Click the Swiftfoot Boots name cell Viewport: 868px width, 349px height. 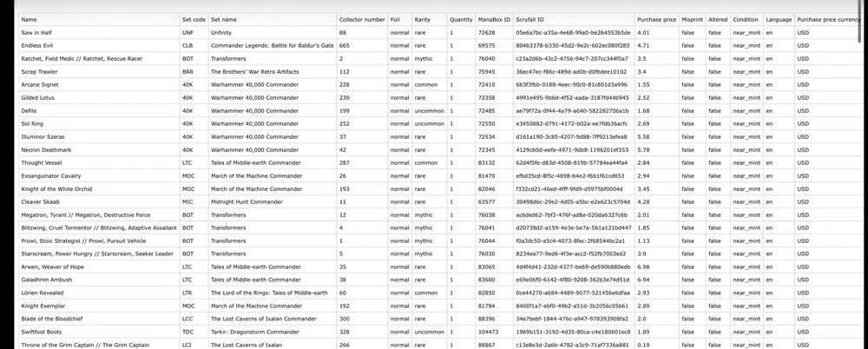pyautogui.click(x=41, y=332)
